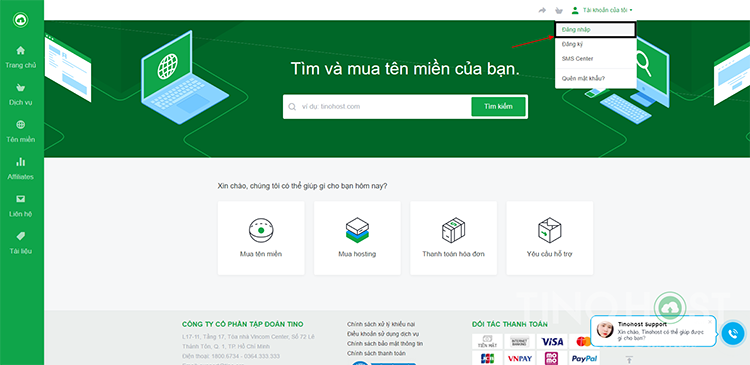Viewport: 750px width, 365px height.
Task: Click the user account avatar icon
Action: coord(575,10)
